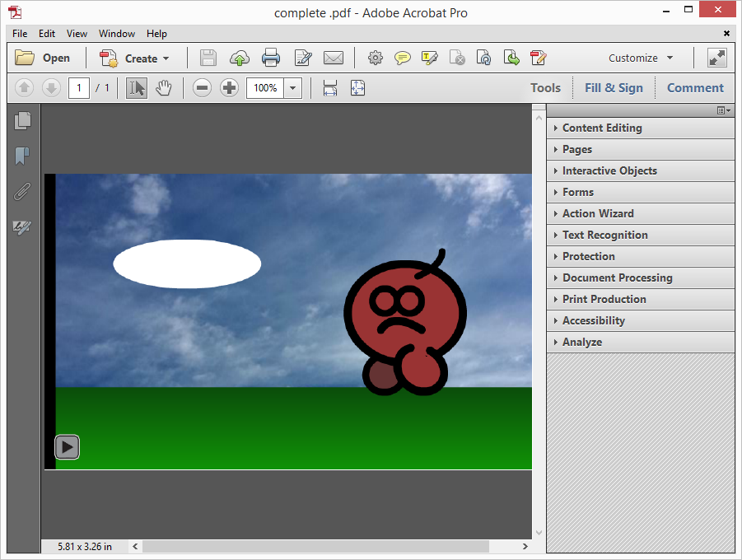This screenshot has height=560, width=742.
Task: Play the embedded video
Action: tap(68, 447)
